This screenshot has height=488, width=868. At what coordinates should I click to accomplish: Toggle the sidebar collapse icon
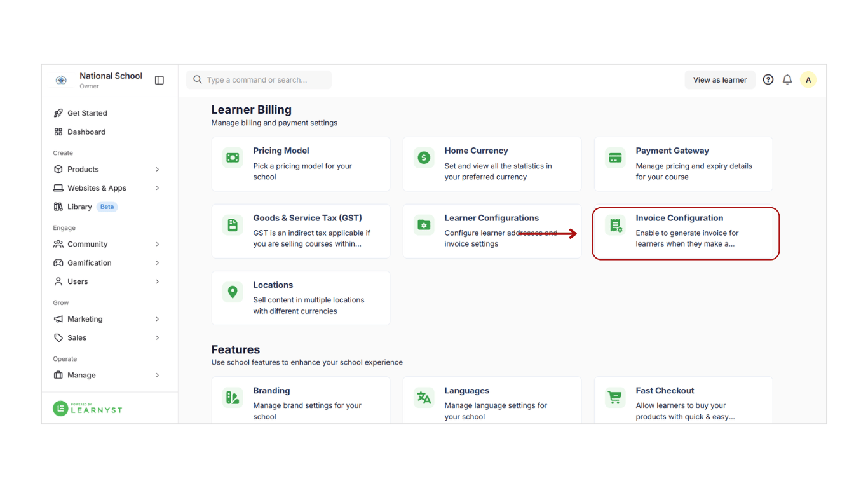click(x=159, y=80)
